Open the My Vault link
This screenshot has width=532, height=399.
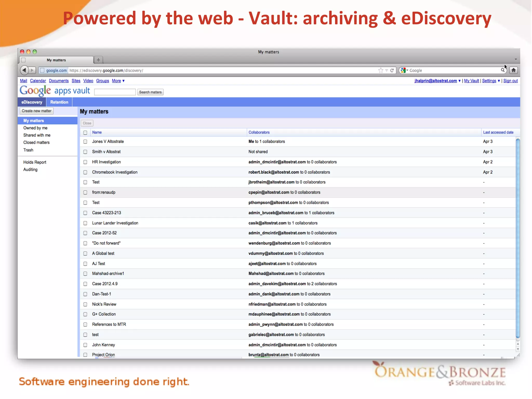click(471, 81)
